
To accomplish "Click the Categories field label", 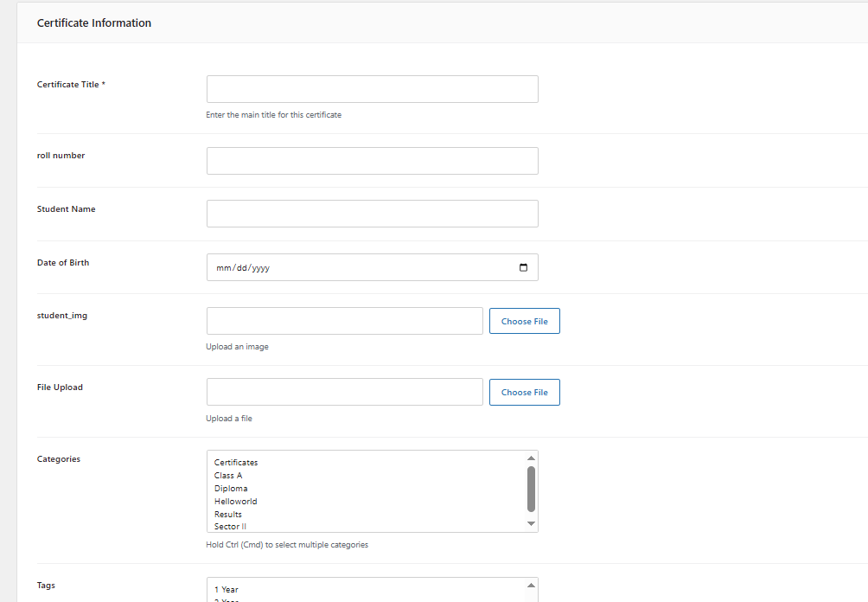I will pos(59,458).
